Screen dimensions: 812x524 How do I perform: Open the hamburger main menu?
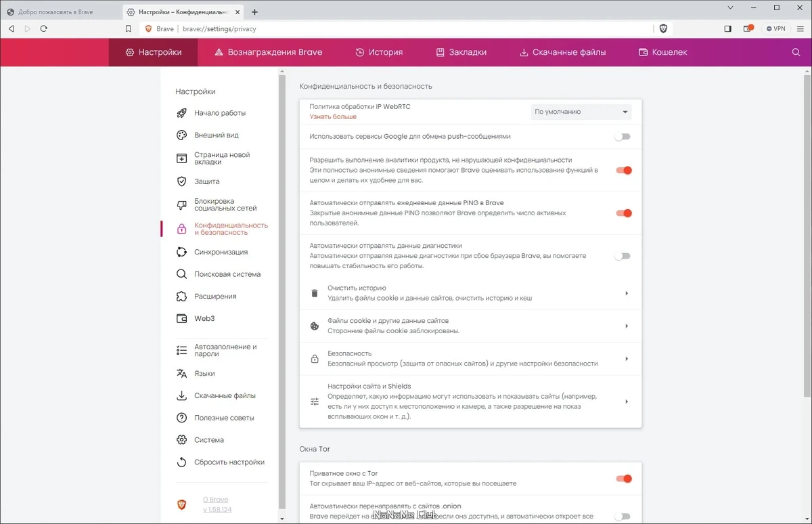pyautogui.click(x=800, y=28)
